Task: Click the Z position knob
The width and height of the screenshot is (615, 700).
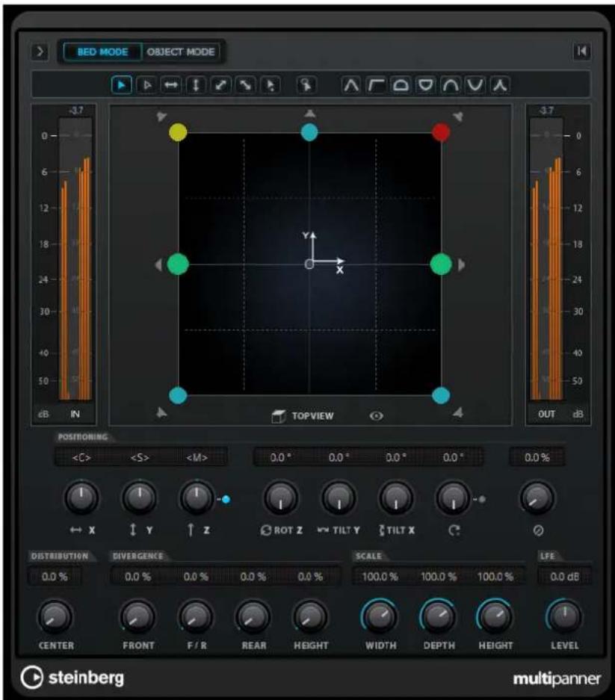Action: 196,498
